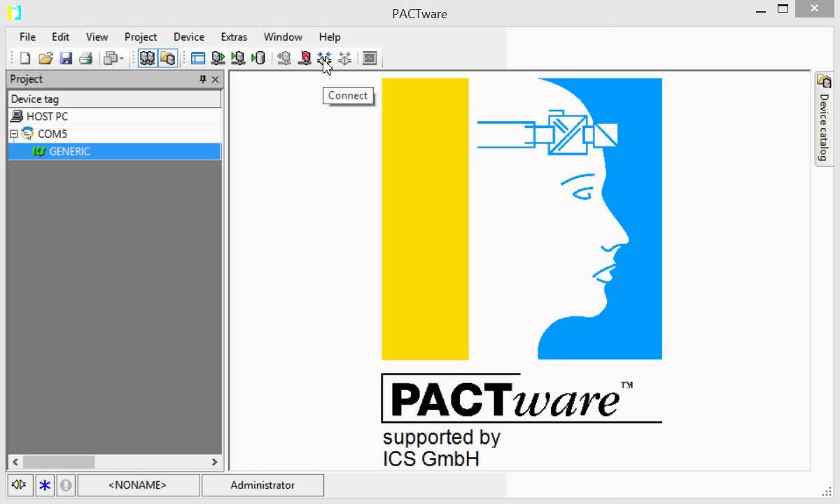Click the store to device icon
840x504 pixels.
pyautogui.click(x=238, y=59)
